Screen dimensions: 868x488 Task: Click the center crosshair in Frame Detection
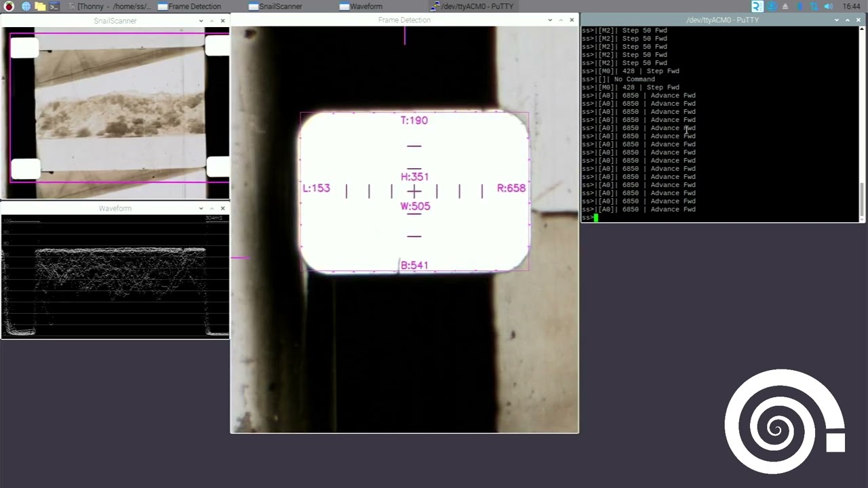pos(414,192)
